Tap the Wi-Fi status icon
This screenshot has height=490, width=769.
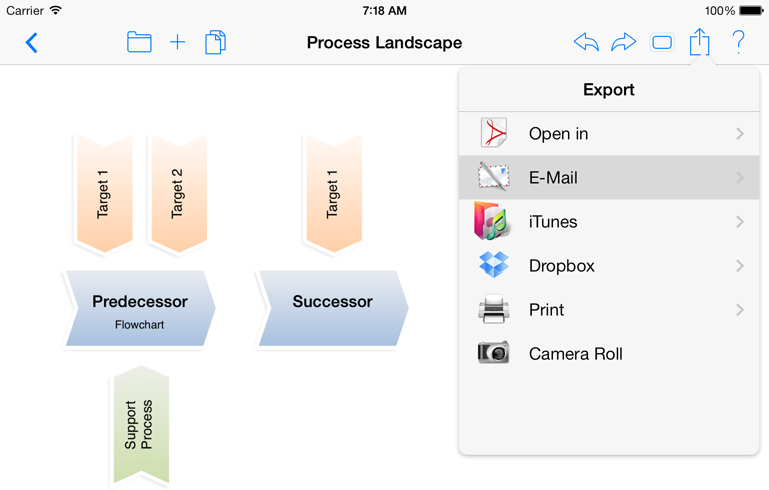[x=56, y=10]
